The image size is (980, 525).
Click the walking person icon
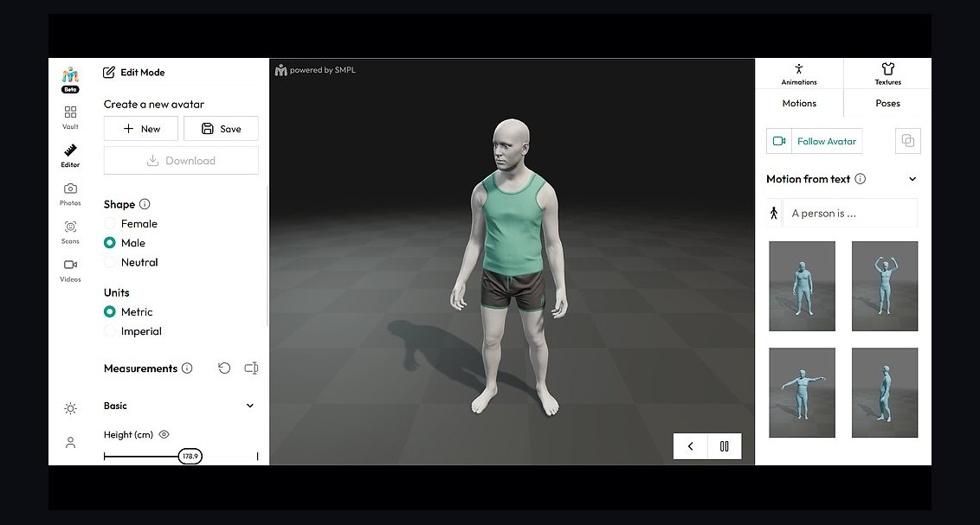click(774, 214)
